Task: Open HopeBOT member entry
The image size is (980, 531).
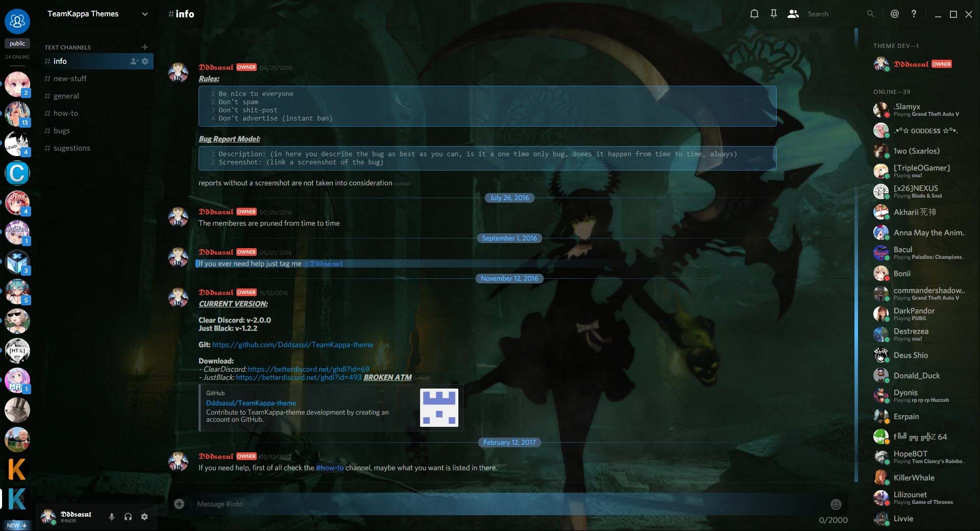Action: (x=919, y=457)
